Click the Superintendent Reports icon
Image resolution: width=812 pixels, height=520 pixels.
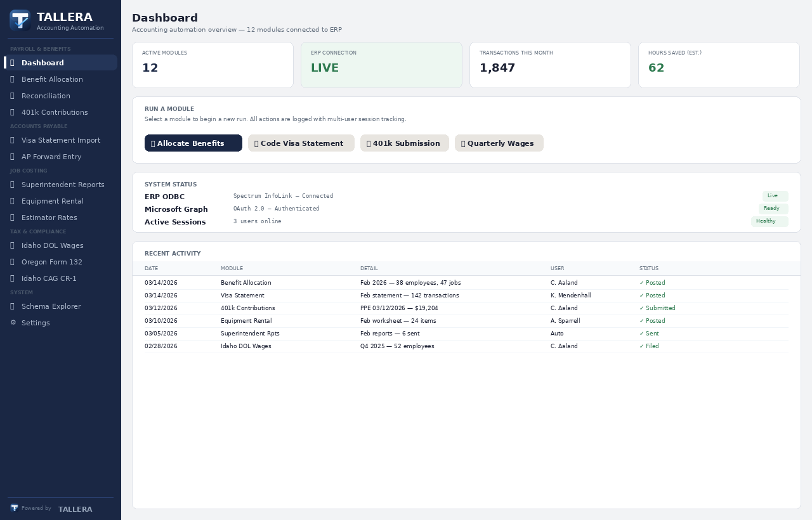coord(13,184)
